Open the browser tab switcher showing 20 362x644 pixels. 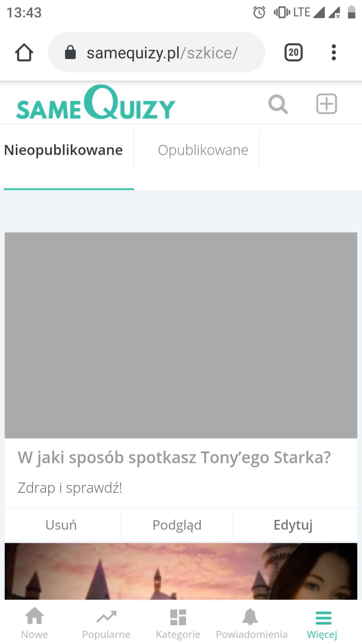[293, 52]
